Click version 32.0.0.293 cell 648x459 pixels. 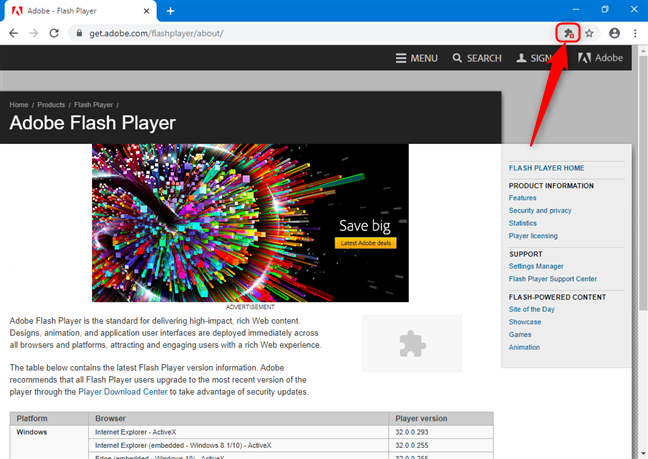pyautogui.click(x=441, y=432)
